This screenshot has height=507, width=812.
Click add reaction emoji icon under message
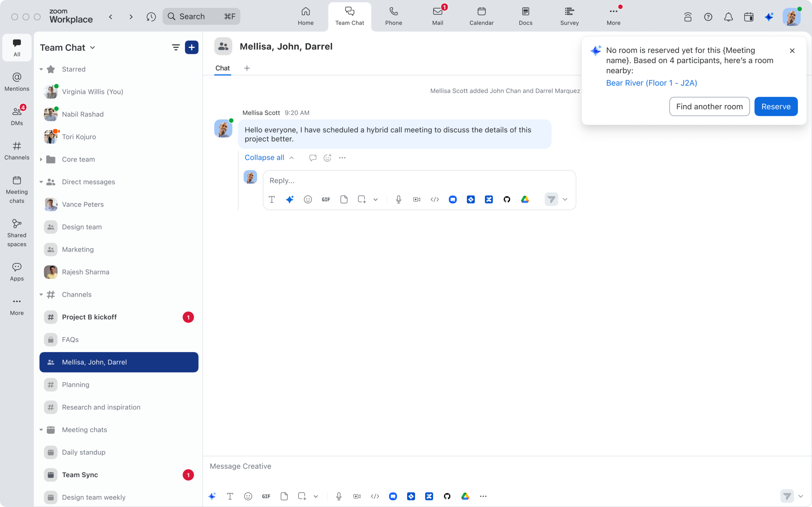click(327, 157)
